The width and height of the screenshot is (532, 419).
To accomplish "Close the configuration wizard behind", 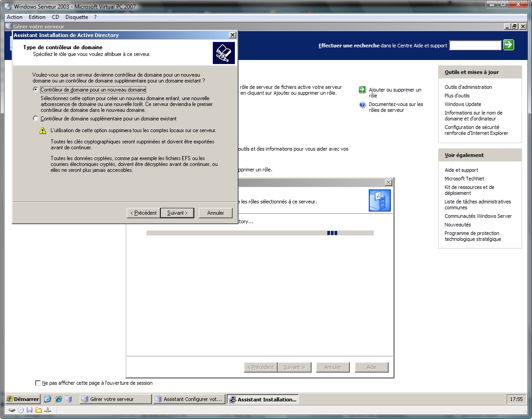I will pos(389,182).
